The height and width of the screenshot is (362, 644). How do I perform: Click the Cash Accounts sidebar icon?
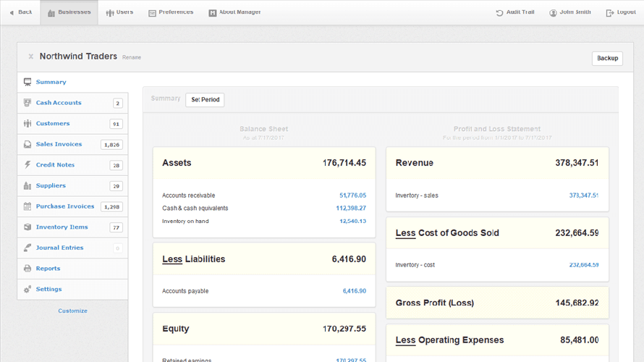pyautogui.click(x=27, y=103)
